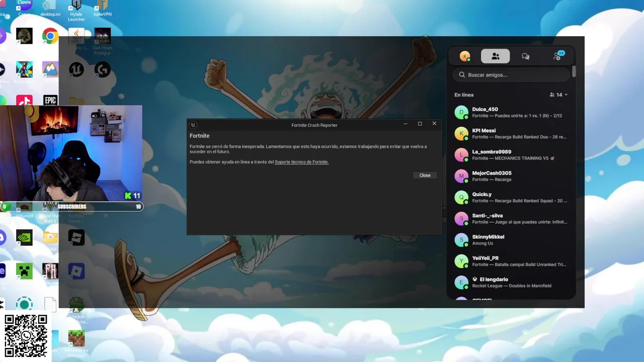Screen dimensions: 644x362
Task: Click the webcam overlay video
Action: [x=71, y=153]
